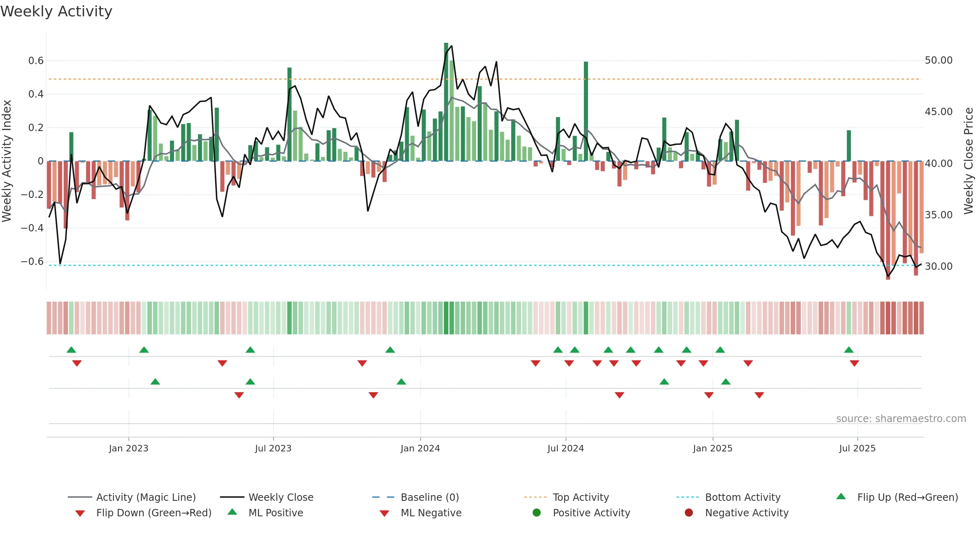Click the last ML negative marker in early 2025
980x551 pixels.
[x=759, y=395]
